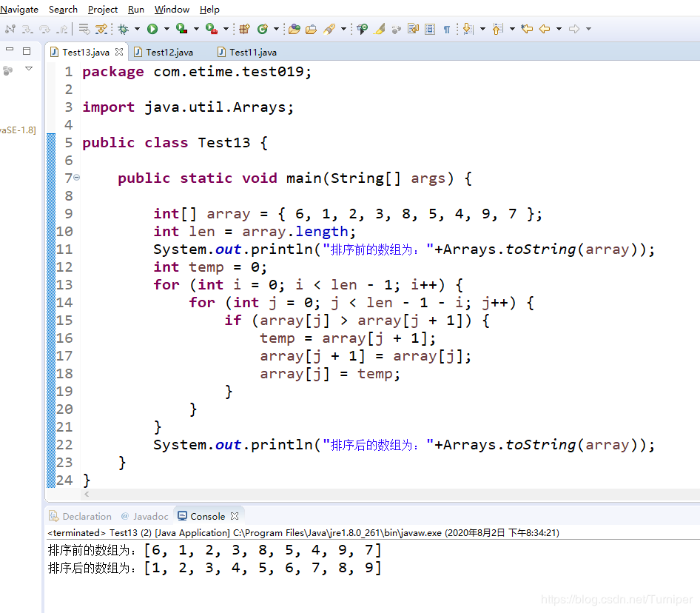700x613 pixels.
Task: Open the Window menu
Action: click(x=172, y=10)
